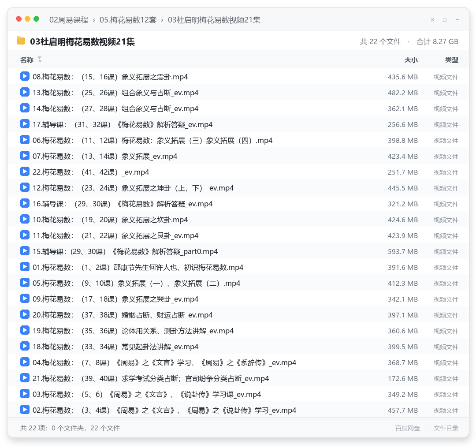The height and width of the screenshot is (448, 476).
Task: Click video icon for 10.梅花易数 坎卦
Action: tap(25, 219)
